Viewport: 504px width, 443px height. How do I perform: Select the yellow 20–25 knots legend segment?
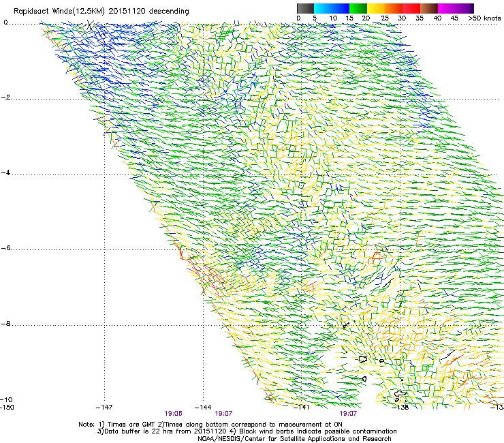376,8
